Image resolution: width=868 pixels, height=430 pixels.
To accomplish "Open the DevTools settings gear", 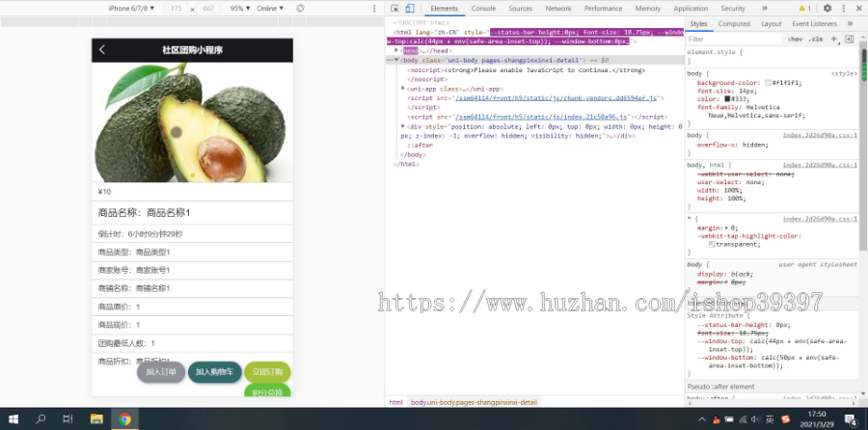I will pos(827,9).
